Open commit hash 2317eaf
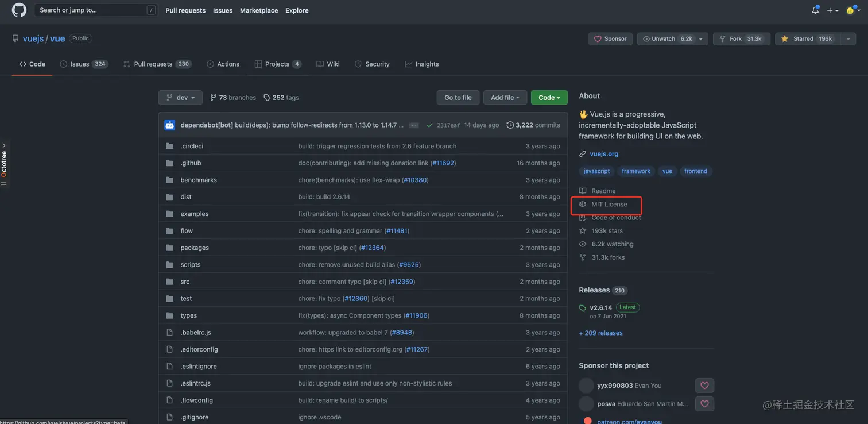868x424 pixels. (448, 125)
